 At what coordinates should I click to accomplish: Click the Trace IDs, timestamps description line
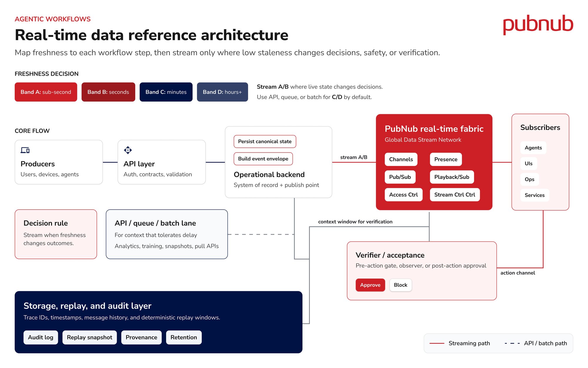[x=122, y=318]
